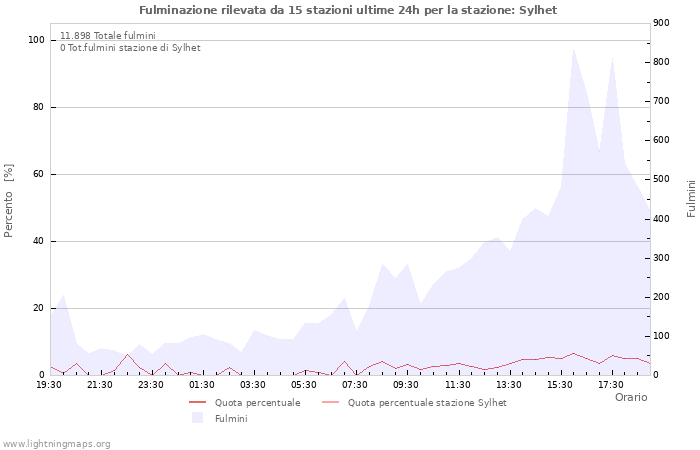Click the 05:30 time tick label
Image resolution: width=700 pixels, height=450 pixels.
304,384
